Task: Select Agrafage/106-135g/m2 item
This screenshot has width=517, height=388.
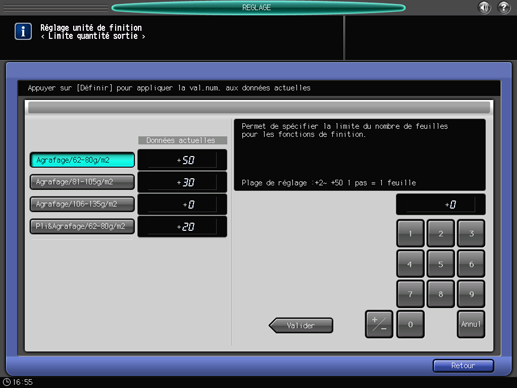Action: pos(82,204)
